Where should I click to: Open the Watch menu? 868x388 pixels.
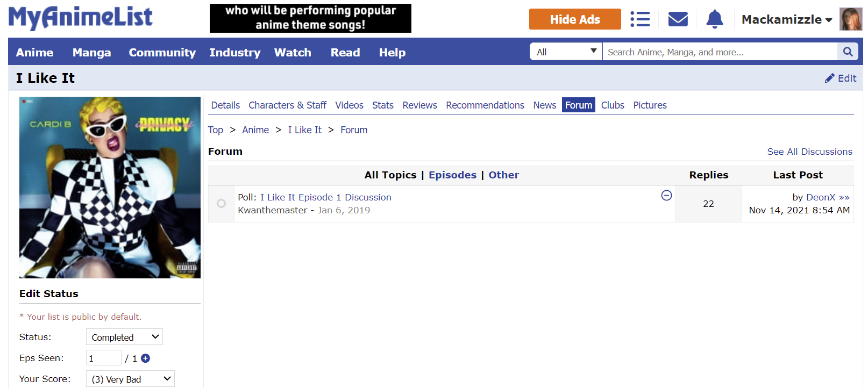293,52
